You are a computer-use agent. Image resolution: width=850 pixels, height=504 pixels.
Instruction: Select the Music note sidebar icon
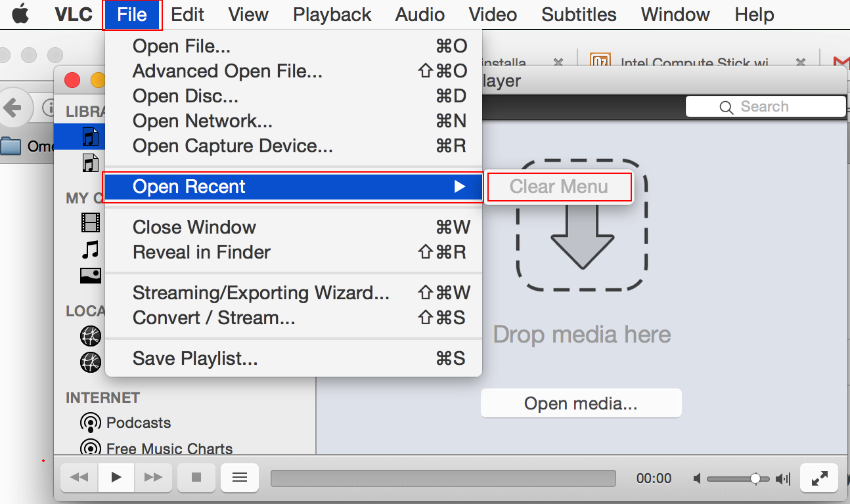coord(91,249)
